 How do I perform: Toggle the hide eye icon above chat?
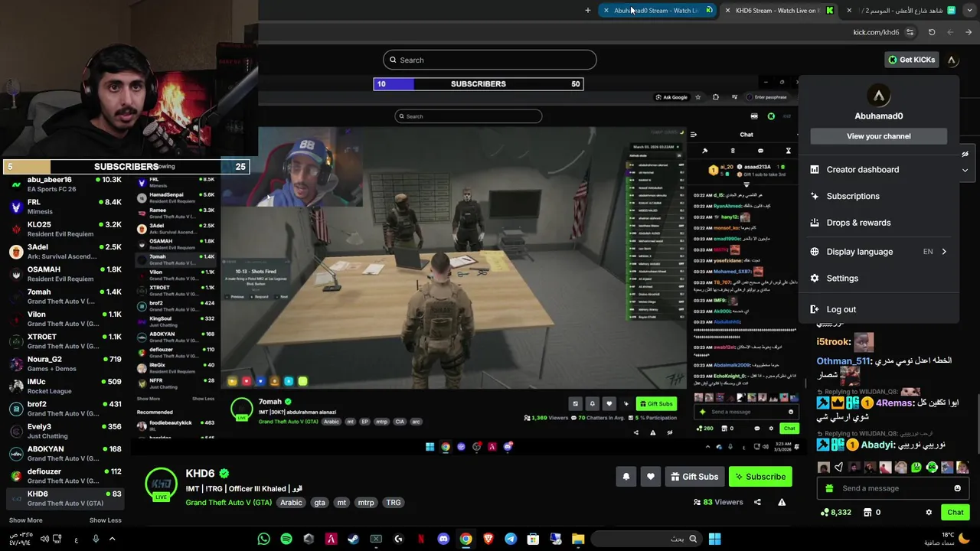click(x=965, y=154)
